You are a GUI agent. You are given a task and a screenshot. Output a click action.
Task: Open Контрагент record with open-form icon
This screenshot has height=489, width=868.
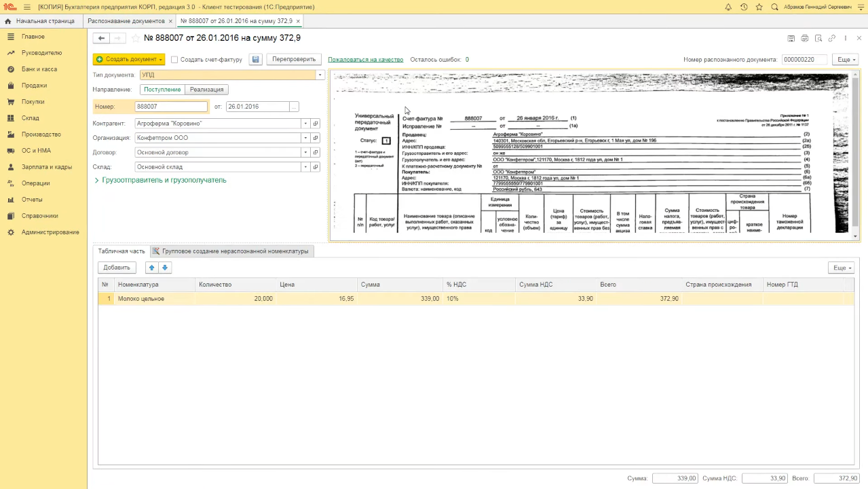tap(316, 124)
